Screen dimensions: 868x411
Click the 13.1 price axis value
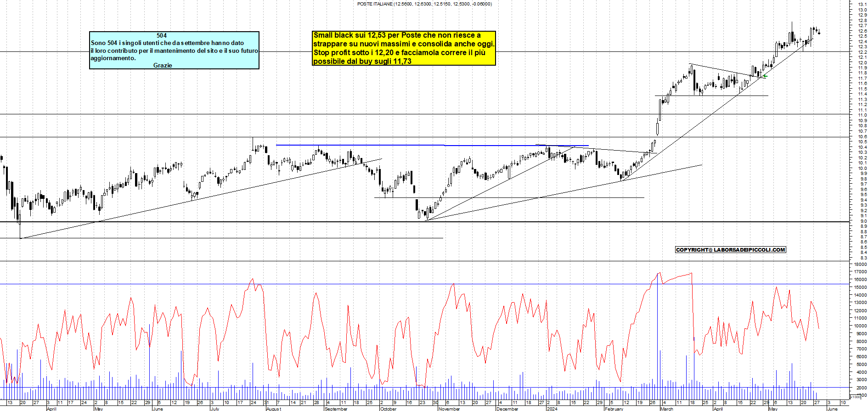point(862,4)
